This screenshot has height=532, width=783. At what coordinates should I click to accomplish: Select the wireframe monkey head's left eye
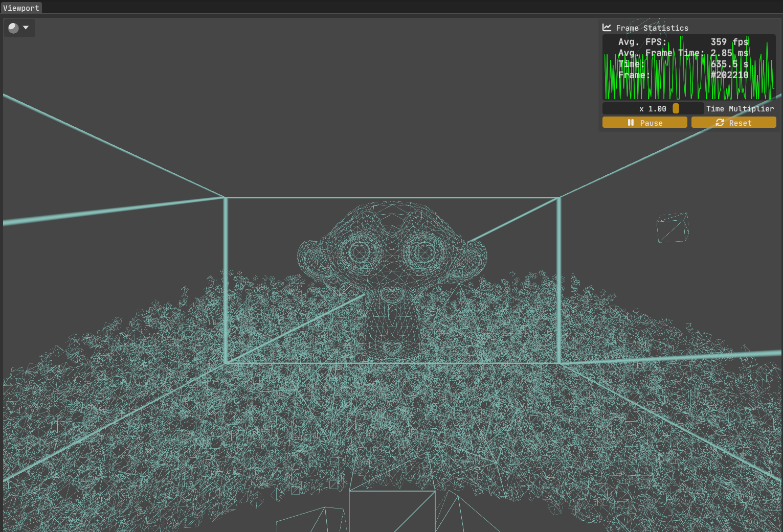pos(360,251)
